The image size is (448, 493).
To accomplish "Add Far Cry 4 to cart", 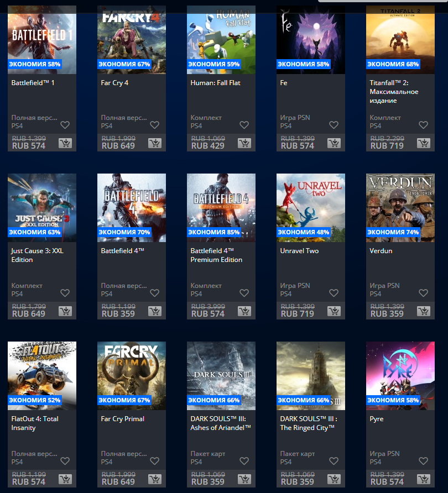I will (155, 144).
